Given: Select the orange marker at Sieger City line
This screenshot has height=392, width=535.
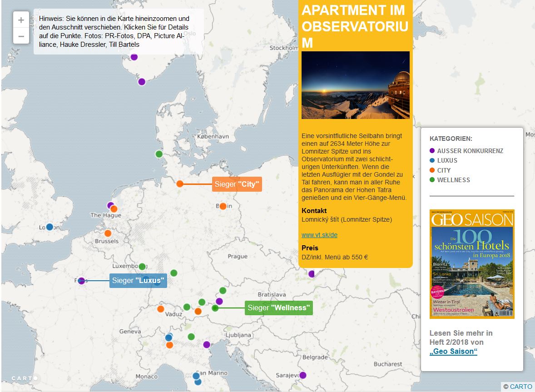Looking at the screenshot, I should tap(180, 184).
